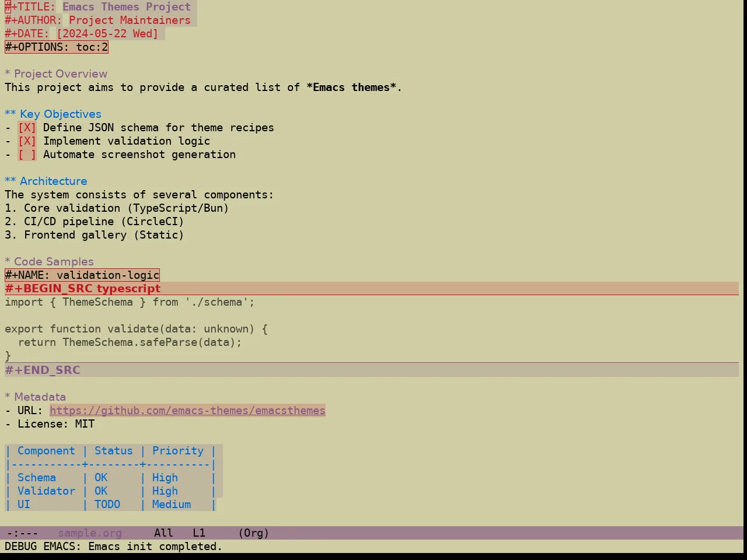Fold the 'Architecture' subheading
Viewport: 747px width, 560px height.
46,181
